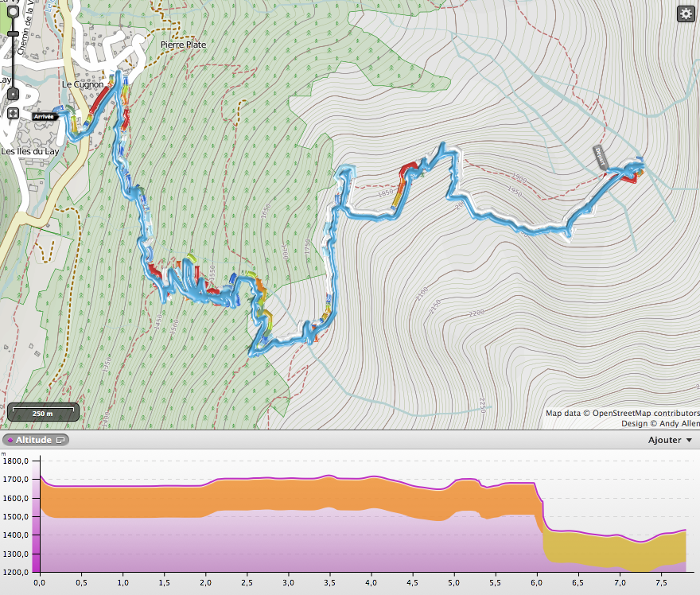Open the Ajouter dropdown menu
The image size is (700, 595).
[664, 440]
